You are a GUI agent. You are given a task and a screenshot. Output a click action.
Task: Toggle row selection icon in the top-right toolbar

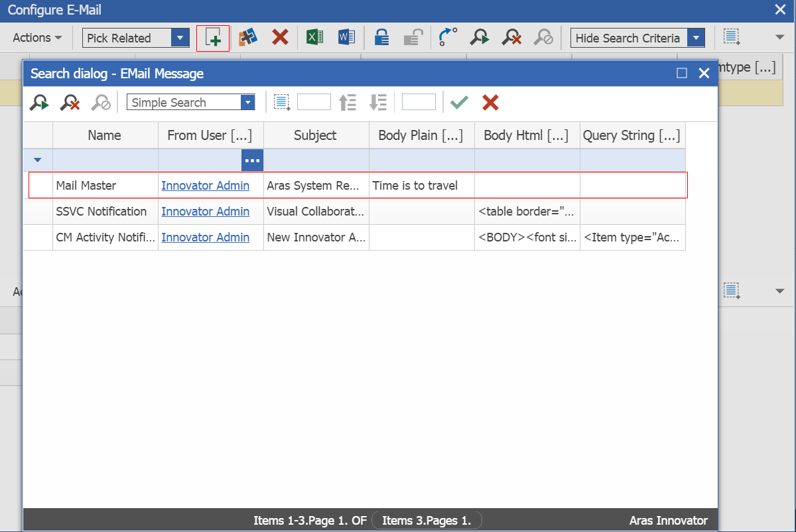point(732,37)
